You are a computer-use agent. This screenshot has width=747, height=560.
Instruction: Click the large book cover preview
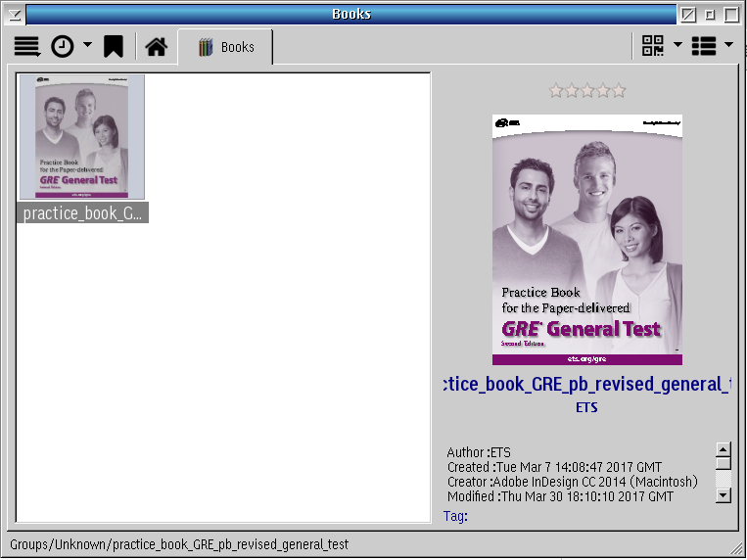click(x=587, y=240)
